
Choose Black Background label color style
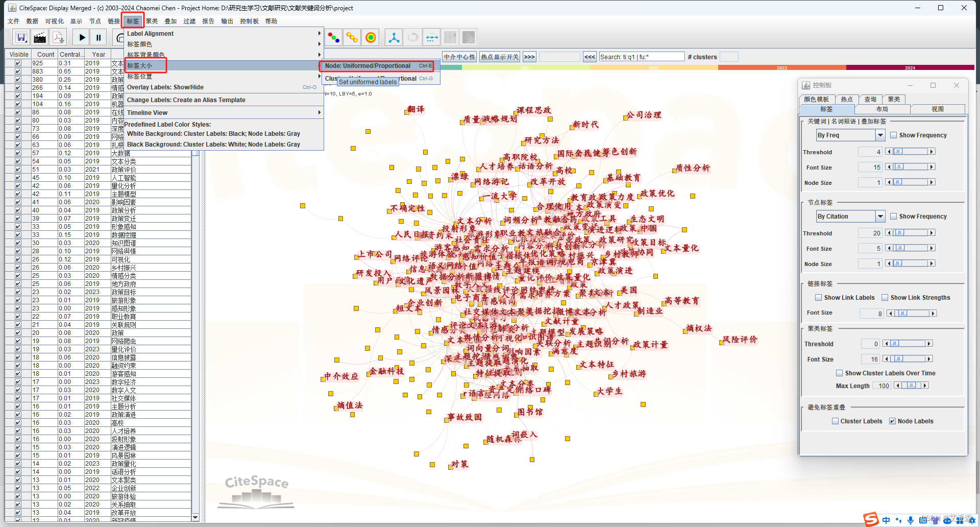[x=224, y=145]
